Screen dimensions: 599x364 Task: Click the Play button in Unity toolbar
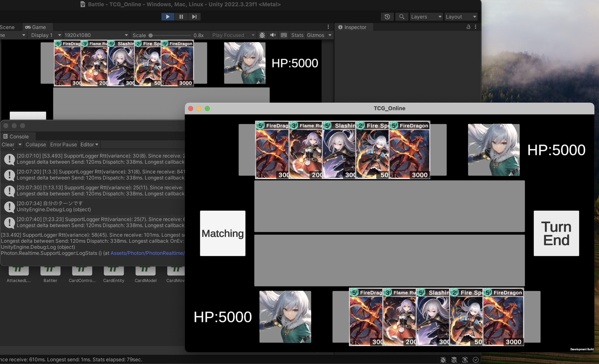168,17
